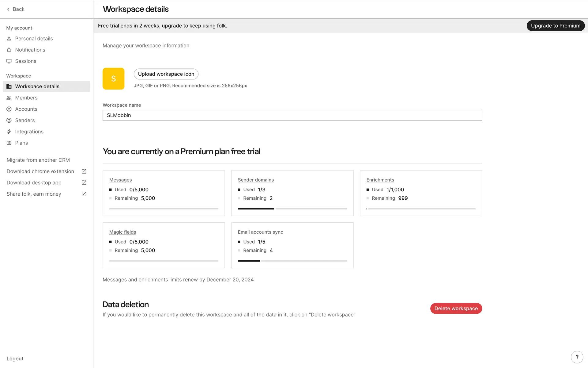
Task: Click the Plans map icon
Action: (9, 143)
